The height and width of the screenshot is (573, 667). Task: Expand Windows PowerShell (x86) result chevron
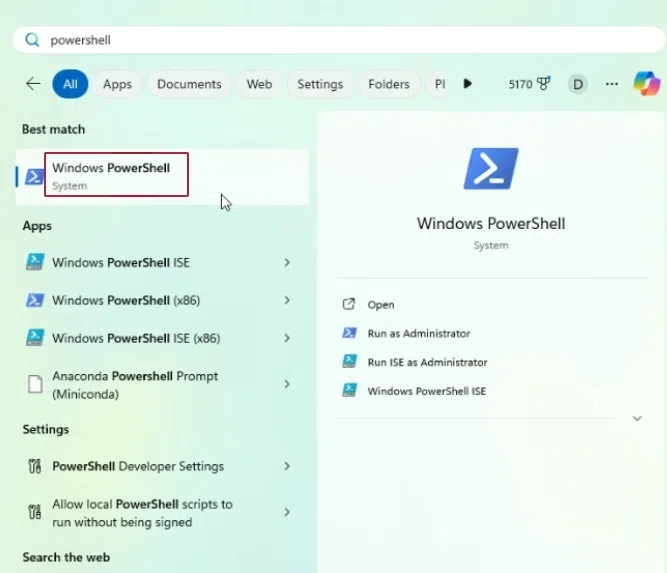[x=287, y=300]
